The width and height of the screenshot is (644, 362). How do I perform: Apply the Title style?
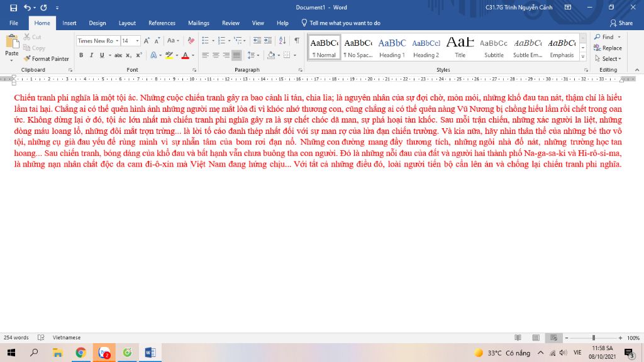pyautogui.click(x=460, y=47)
